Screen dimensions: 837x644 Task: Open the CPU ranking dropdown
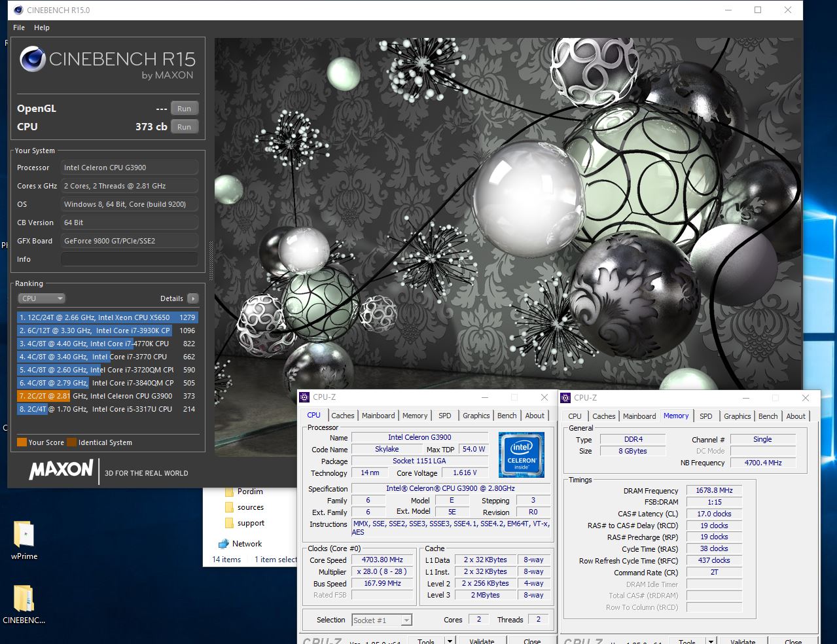coord(41,298)
